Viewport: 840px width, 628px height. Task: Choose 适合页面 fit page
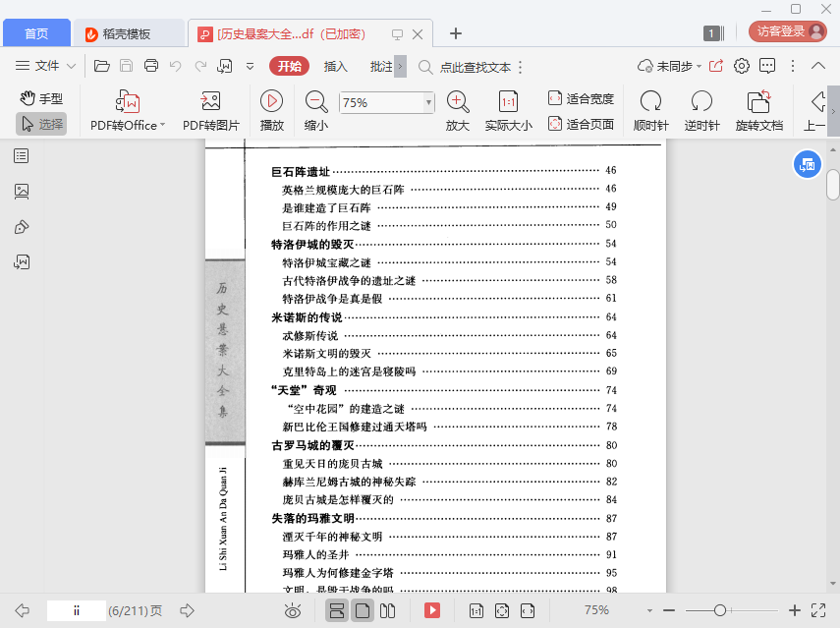[582, 124]
